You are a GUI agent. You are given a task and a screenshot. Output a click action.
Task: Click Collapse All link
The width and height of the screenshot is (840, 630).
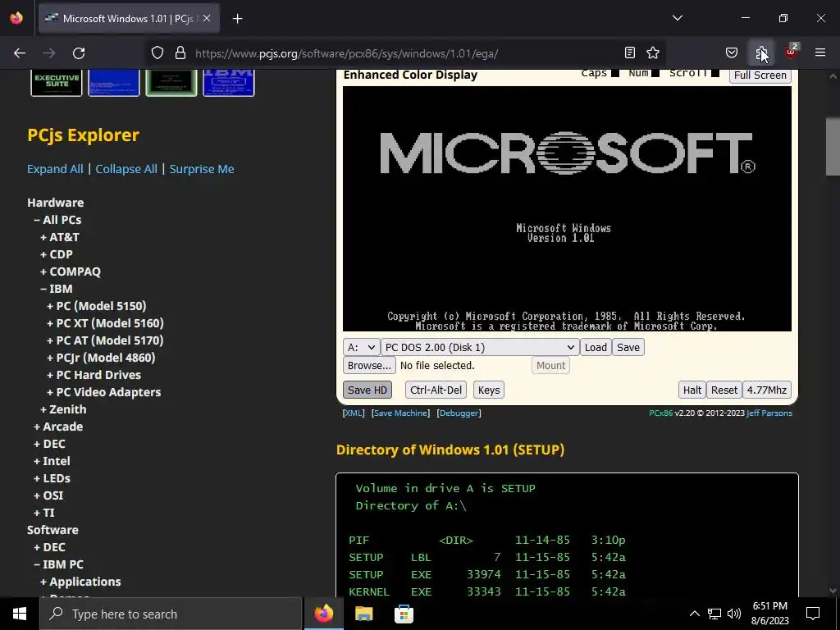(126, 169)
